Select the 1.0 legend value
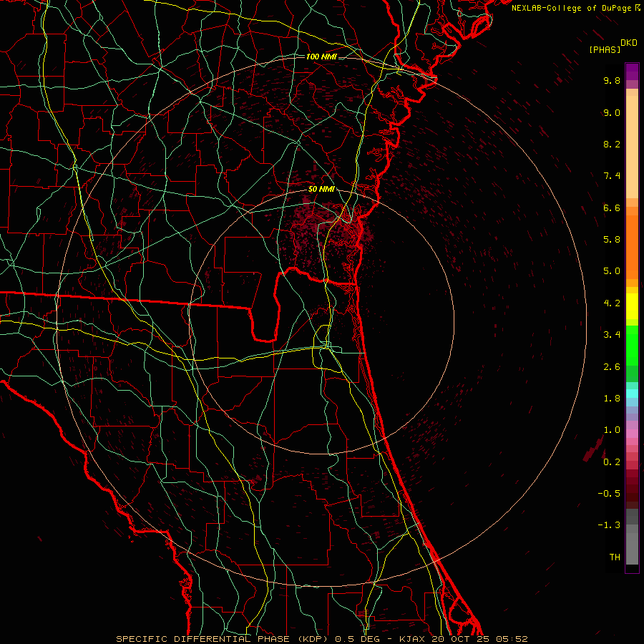The width and height of the screenshot is (644, 644). point(612,430)
